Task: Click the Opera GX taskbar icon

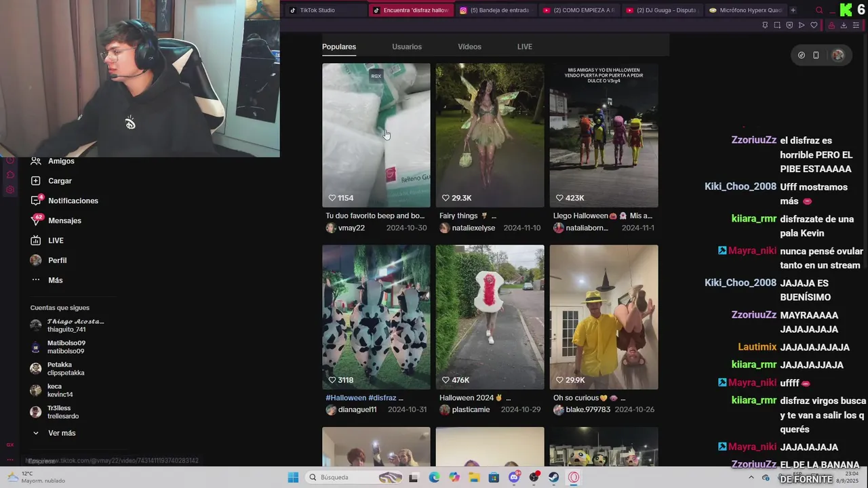Action: tap(574, 477)
